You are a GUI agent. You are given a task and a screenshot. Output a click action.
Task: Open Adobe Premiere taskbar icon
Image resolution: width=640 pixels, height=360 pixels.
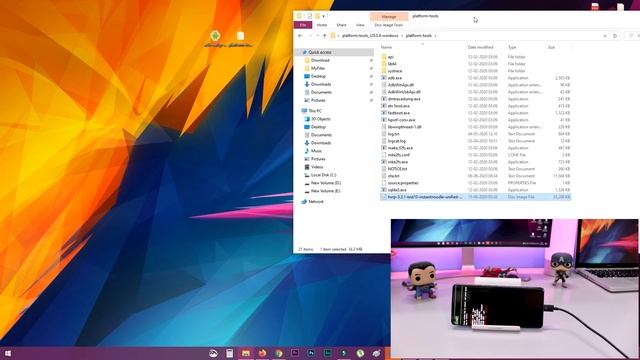click(x=295, y=353)
